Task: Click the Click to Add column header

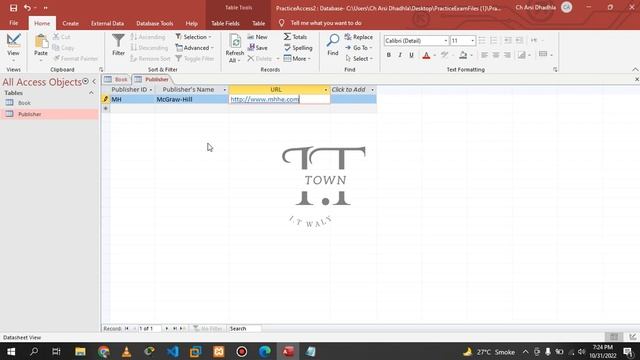Action: 353,89
